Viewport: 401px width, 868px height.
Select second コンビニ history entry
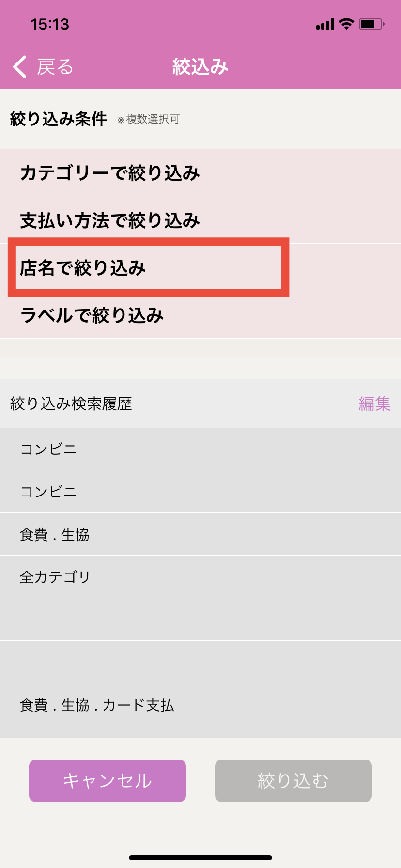coord(48,492)
